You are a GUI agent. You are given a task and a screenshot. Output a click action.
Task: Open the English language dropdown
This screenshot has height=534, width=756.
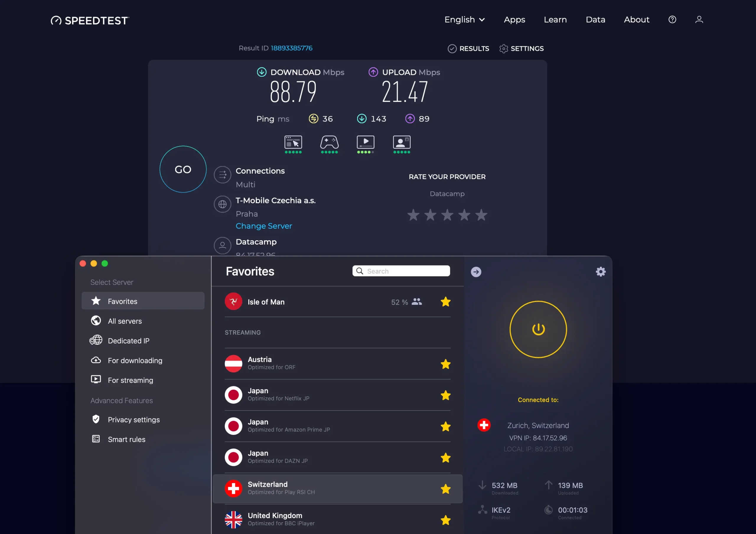464,20
